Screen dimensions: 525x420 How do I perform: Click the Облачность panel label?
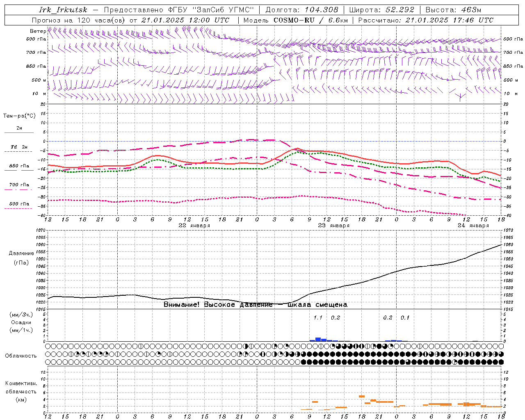(21, 356)
